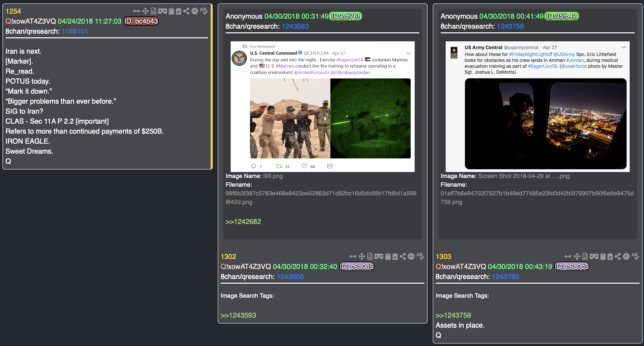Click clipboard-check icon on post 1254
The width and height of the screenshot is (644, 346).
click(x=179, y=11)
